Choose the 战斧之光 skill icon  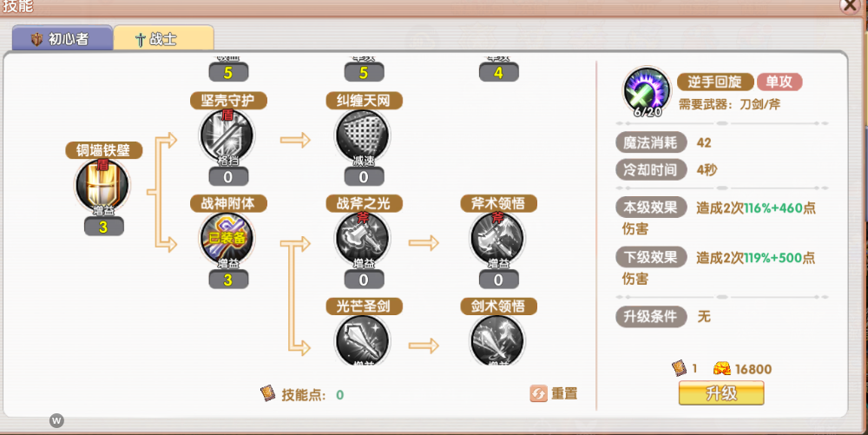coord(363,239)
